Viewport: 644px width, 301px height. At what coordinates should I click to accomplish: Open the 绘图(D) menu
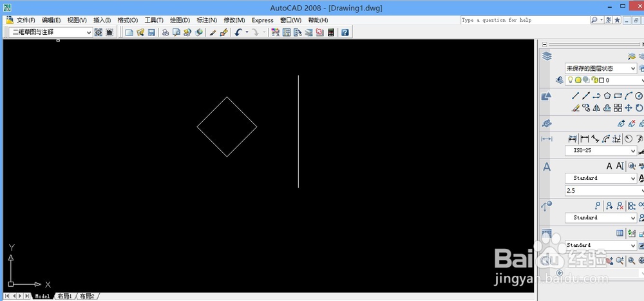[180, 20]
